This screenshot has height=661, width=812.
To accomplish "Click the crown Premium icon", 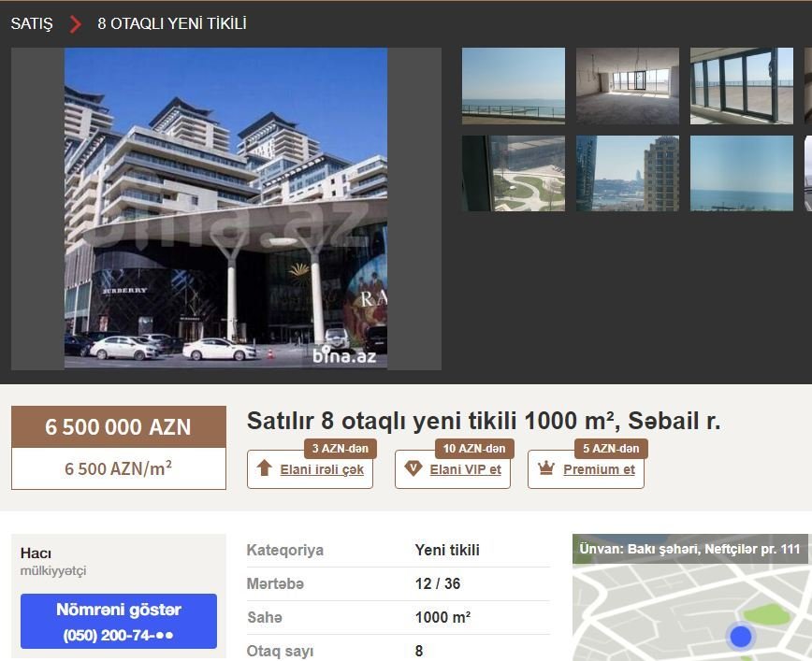I will click(x=546, y=468).
